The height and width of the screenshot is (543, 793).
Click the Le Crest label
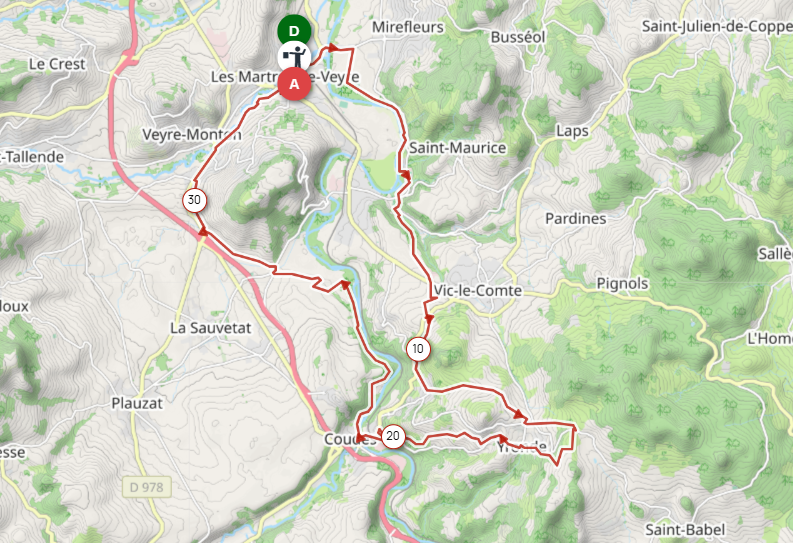[57, 64]
